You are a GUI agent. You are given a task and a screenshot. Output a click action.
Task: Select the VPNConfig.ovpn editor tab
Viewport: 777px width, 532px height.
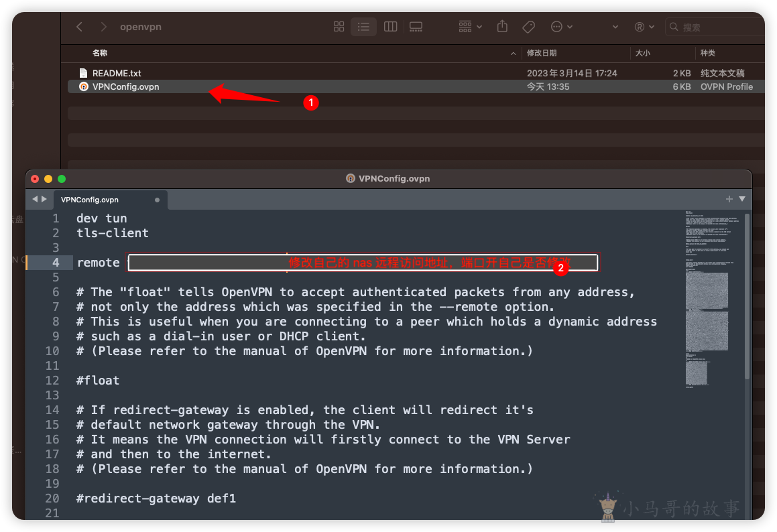tap(110, 200)
